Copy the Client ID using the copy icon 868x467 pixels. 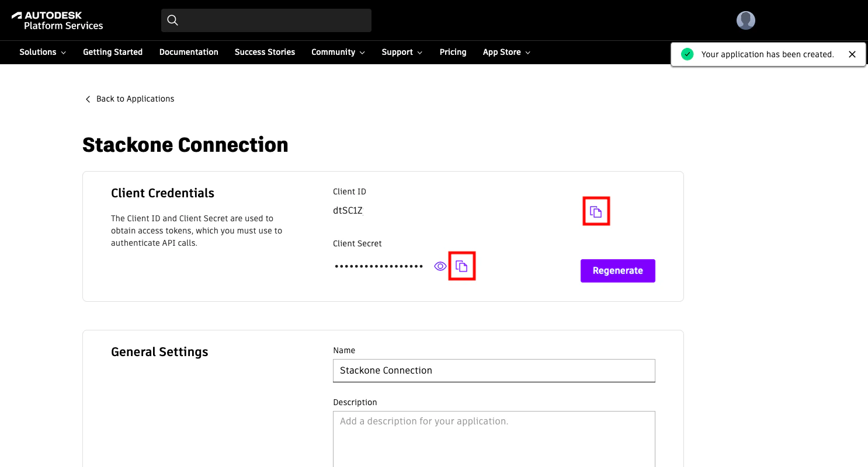(596, 211)
